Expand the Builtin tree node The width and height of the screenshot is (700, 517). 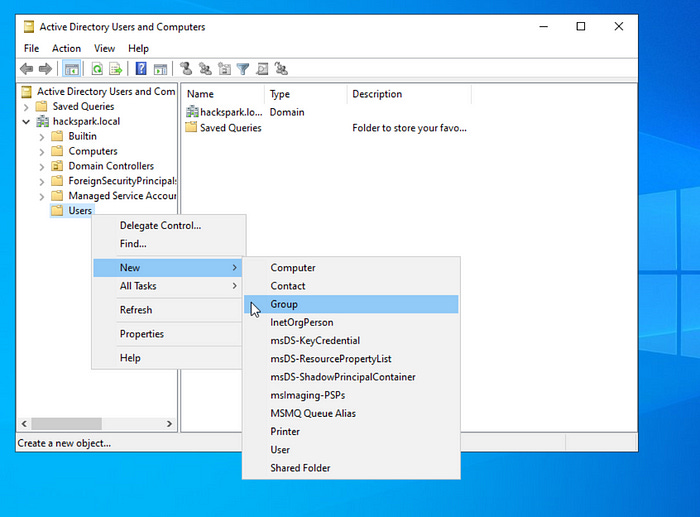[42, 137]
